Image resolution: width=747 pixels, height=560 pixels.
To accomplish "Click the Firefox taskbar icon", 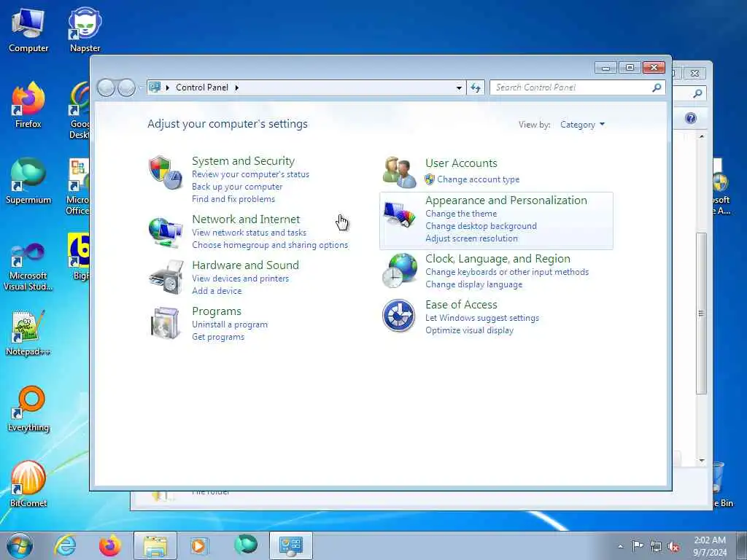I will [110, 545].
